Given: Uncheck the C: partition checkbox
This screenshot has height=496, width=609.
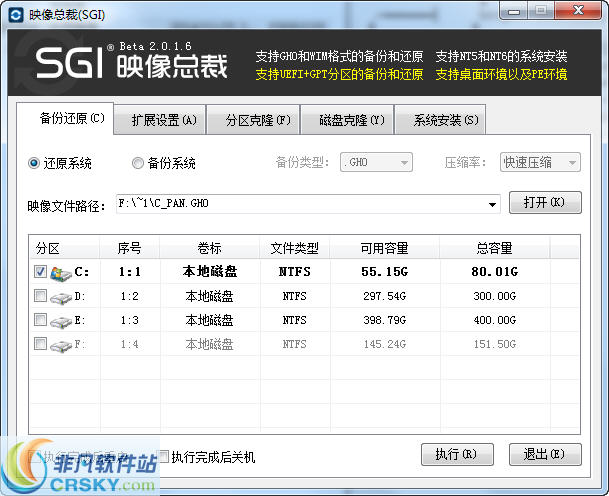Looking at the screenshot, I should point(40,271).
